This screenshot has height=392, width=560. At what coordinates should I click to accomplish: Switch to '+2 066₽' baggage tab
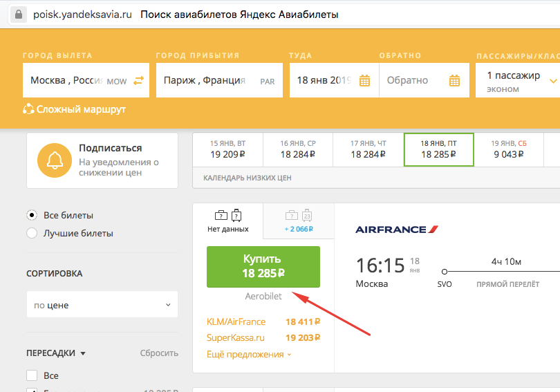299,221
